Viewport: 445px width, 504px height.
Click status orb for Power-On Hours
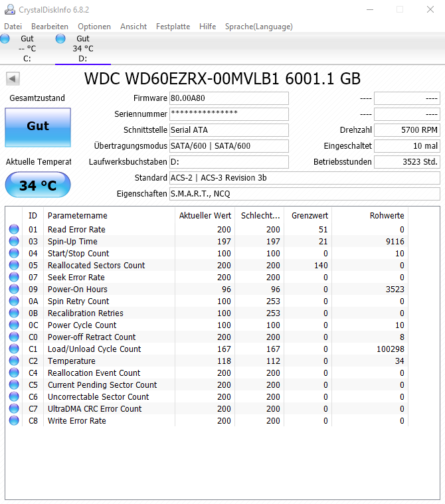pyautogui.click(x=14, y=289)
